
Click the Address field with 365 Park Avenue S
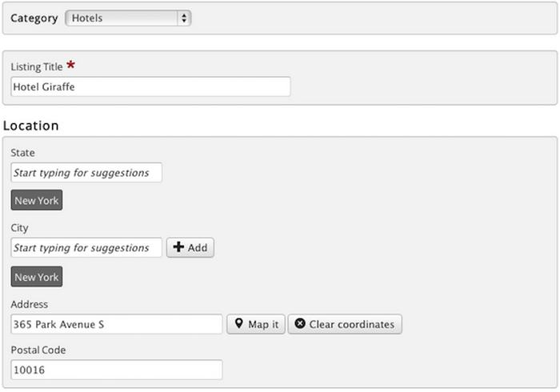[117, 324]
